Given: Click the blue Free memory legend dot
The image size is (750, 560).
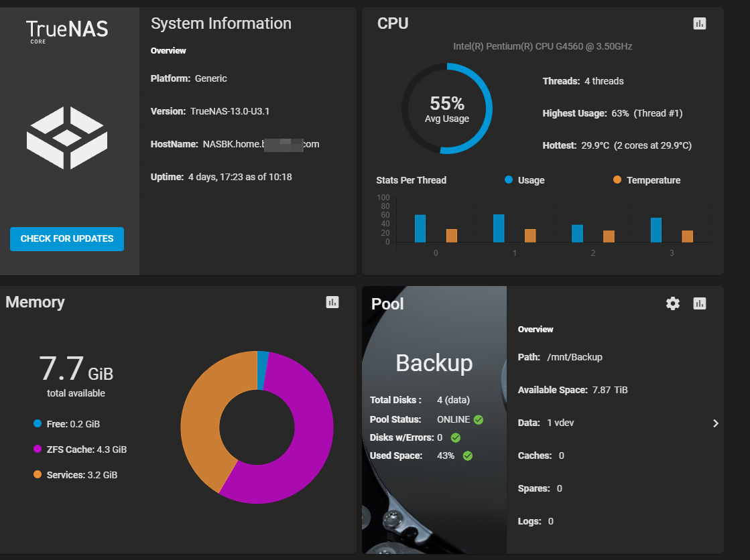Looking at the screenshot, I should pos(38,424).
